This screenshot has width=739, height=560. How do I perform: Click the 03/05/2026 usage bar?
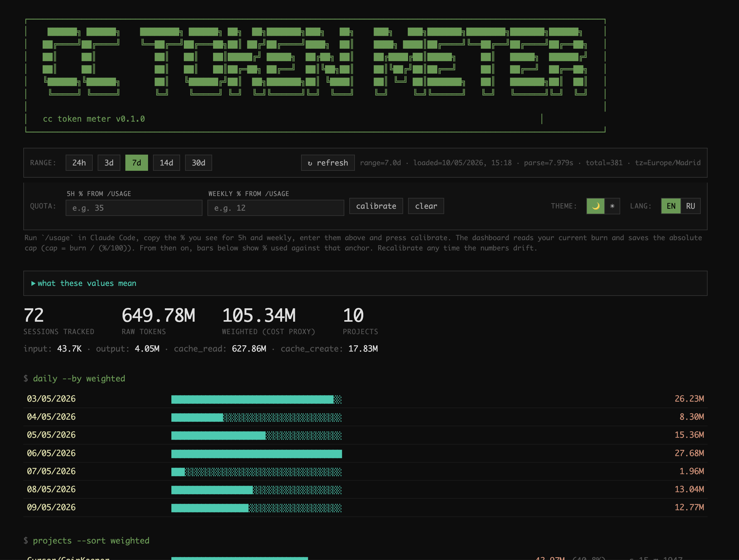tap(257, 399)
